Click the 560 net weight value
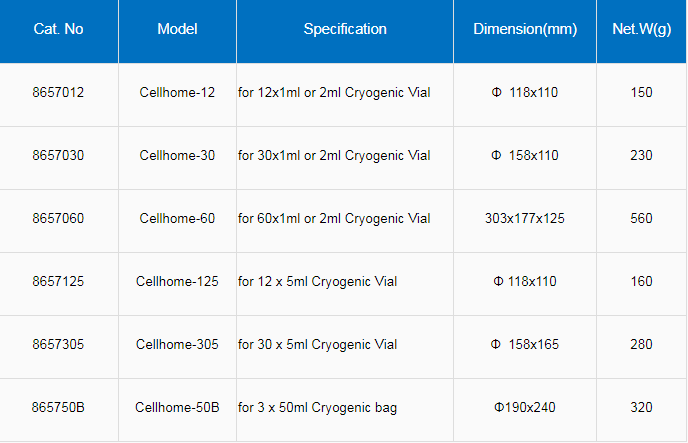 [641, 219]
